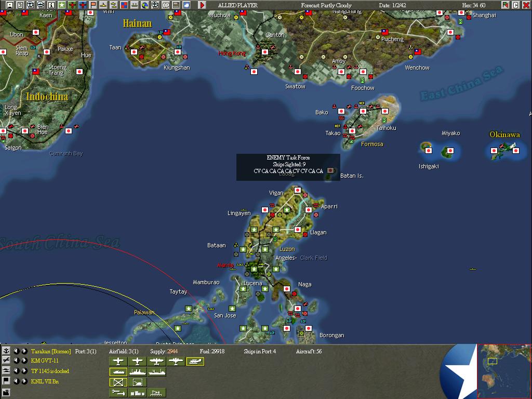Click the red end turn arrow
The width and height of the screenshot is (532, 399).
202,5
